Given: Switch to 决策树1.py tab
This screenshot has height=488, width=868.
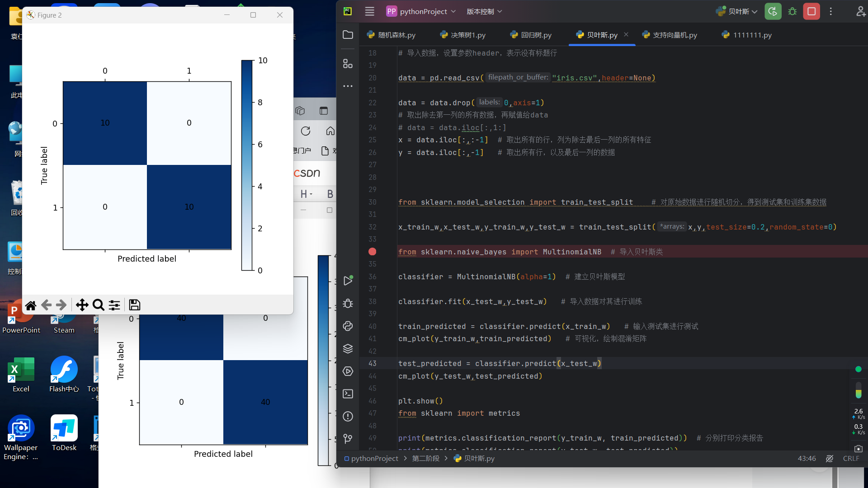Looking at the screenshot, I should (463, 35).
